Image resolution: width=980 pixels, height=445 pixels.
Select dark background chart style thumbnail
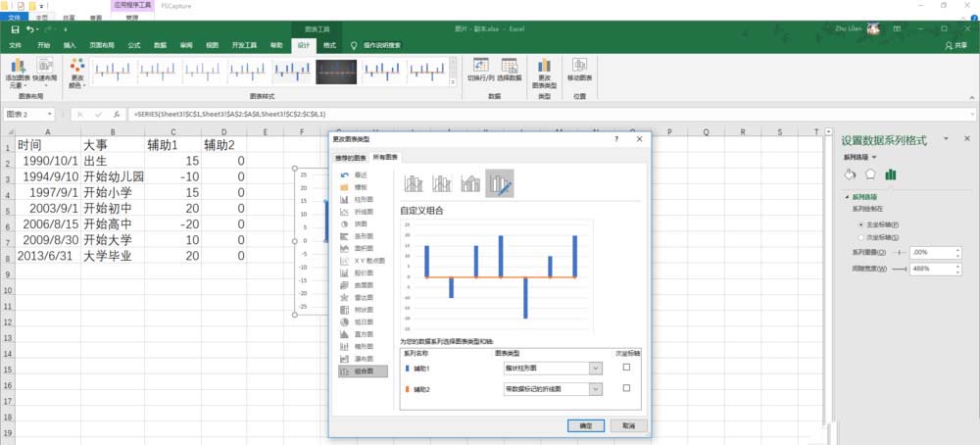tap(336, 72)
